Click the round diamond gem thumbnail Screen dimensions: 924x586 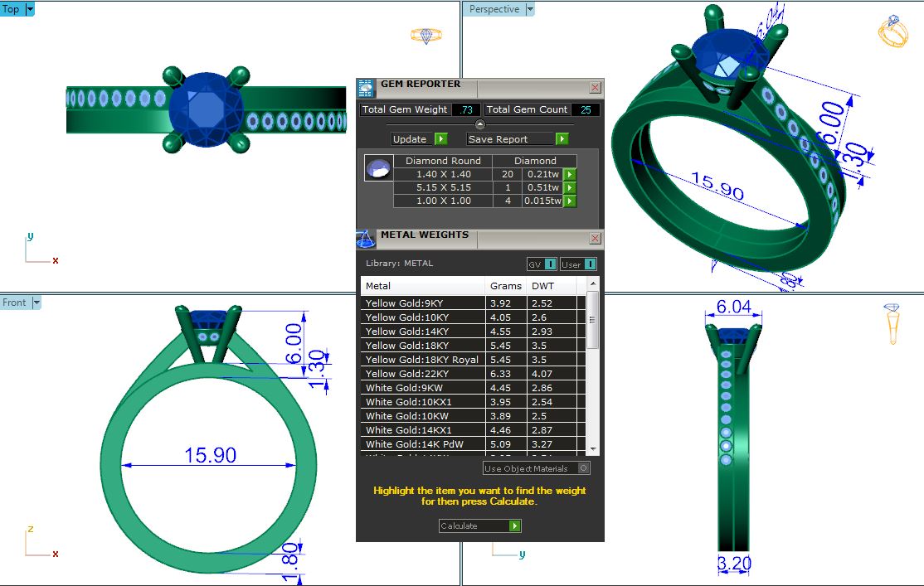(x=378, y=168)
